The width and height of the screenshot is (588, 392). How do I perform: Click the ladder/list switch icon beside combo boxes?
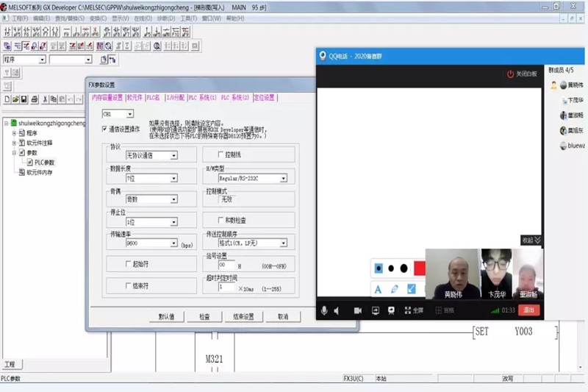112,60
